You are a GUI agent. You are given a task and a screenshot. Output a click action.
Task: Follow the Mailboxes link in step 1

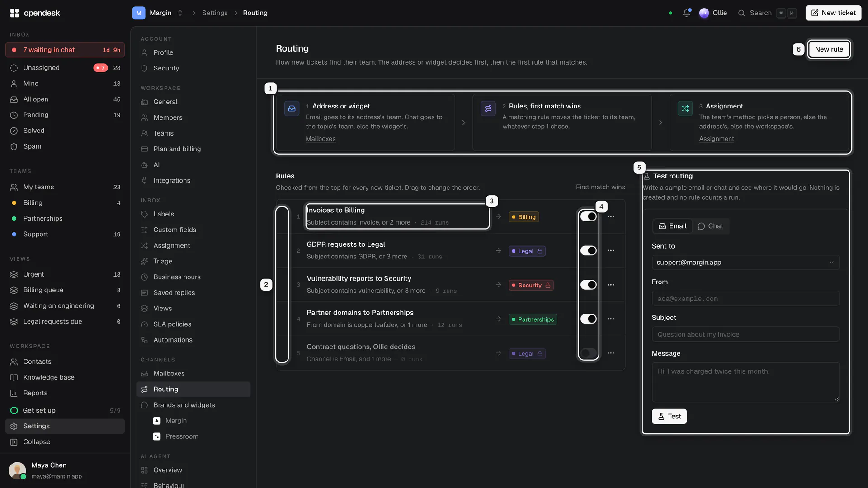(321, 139)
